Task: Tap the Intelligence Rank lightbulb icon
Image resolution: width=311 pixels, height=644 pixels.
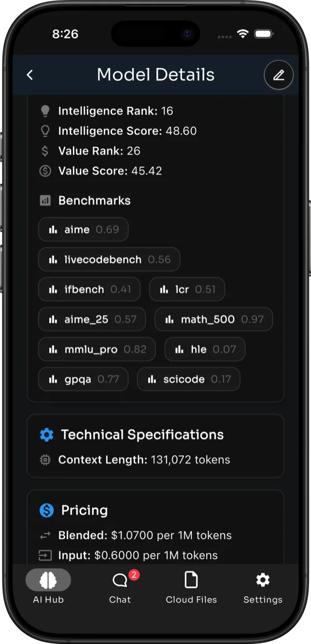Action: (45, 111)
